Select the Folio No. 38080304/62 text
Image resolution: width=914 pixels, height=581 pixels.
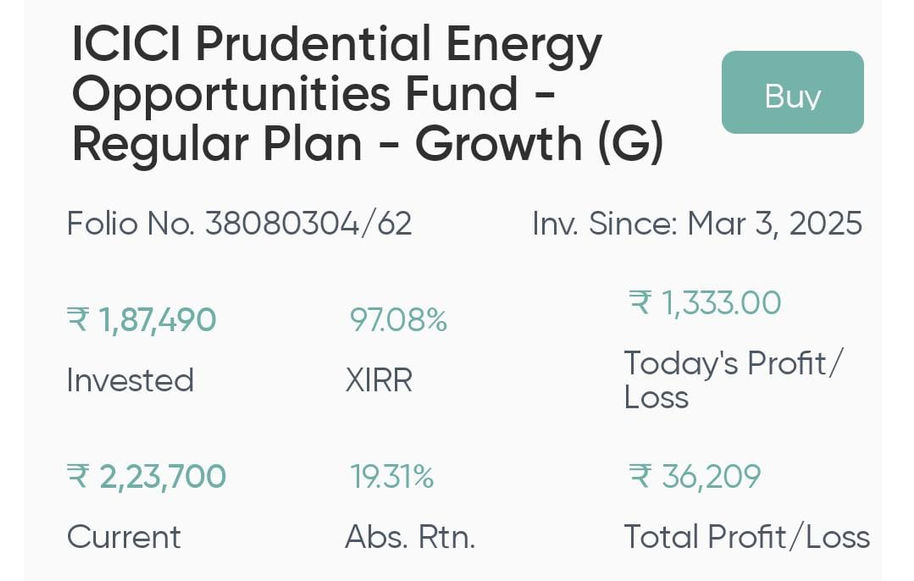click(240, 224)
